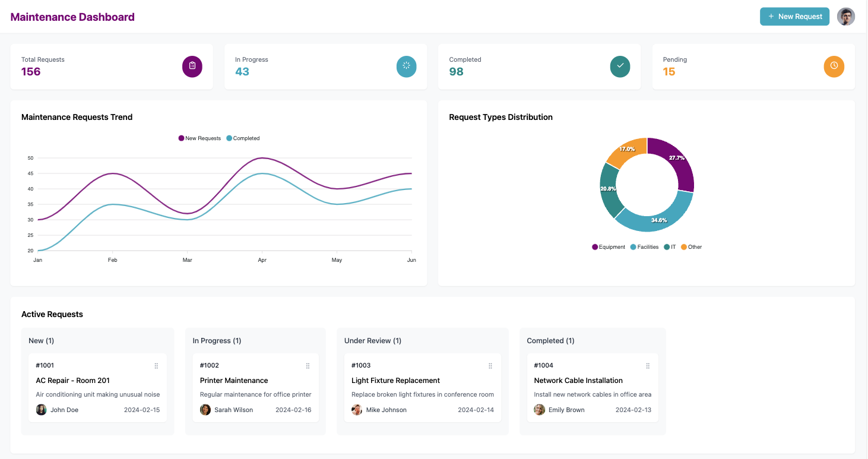This screenshot has height=459, width=868.
Task: Click the spinner icon on In Progress card
Action: click(406, 67)
